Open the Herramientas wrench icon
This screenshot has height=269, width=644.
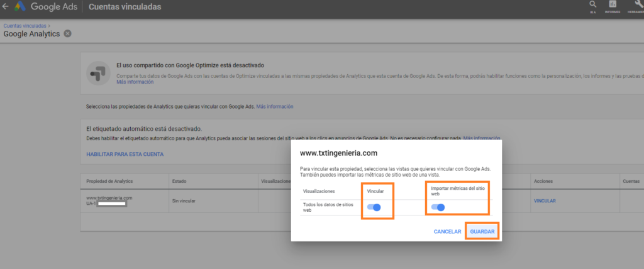tap(638, 4)
